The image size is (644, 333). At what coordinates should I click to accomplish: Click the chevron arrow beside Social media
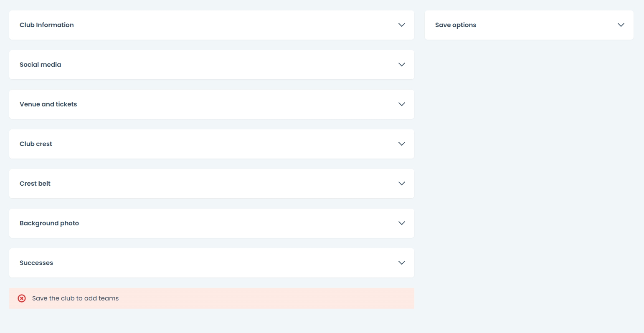(401, 65)
